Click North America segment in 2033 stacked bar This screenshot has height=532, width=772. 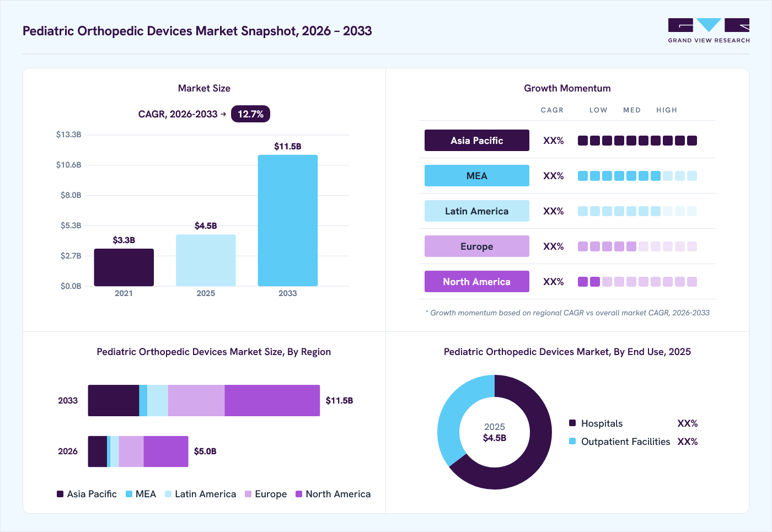point(272,400)
